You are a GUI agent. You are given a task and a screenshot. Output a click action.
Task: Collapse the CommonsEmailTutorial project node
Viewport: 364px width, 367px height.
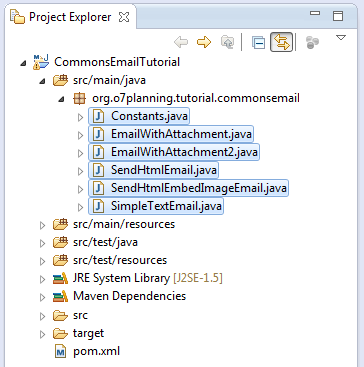click(x=23, y=62)
